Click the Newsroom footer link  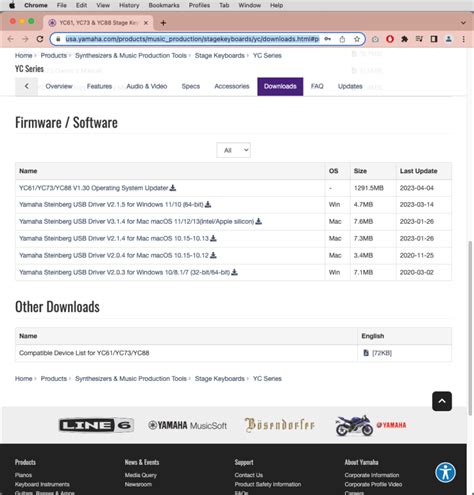138,484
